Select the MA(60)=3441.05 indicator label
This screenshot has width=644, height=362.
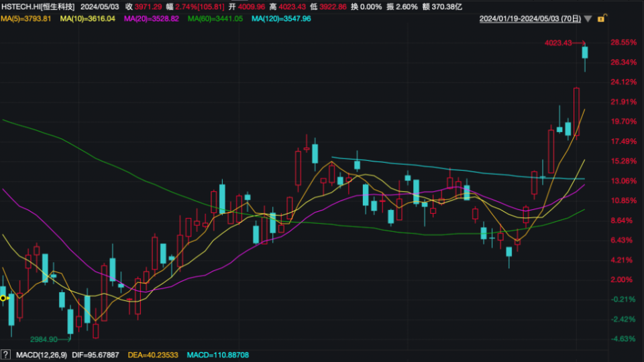[215, 19]
